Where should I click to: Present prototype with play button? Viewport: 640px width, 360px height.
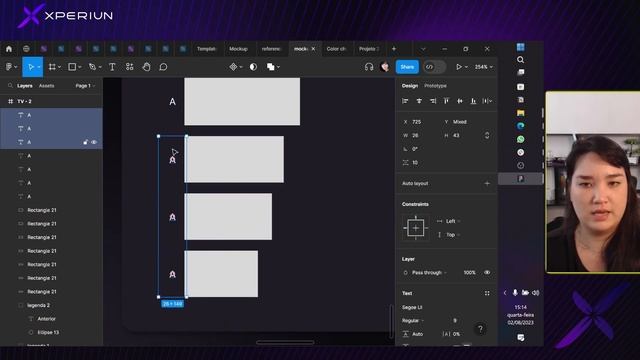pyautogui.click(x=459, y=67)
